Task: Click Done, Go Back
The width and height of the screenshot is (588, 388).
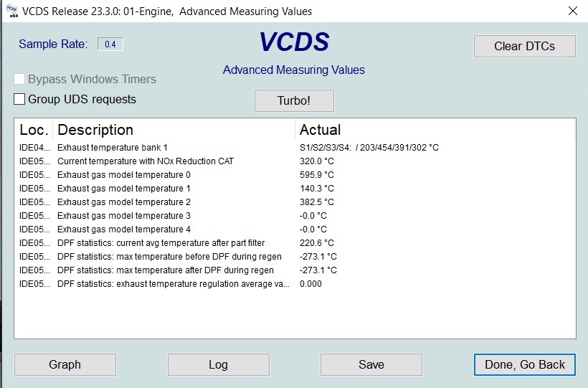Action: coord(525,364)
